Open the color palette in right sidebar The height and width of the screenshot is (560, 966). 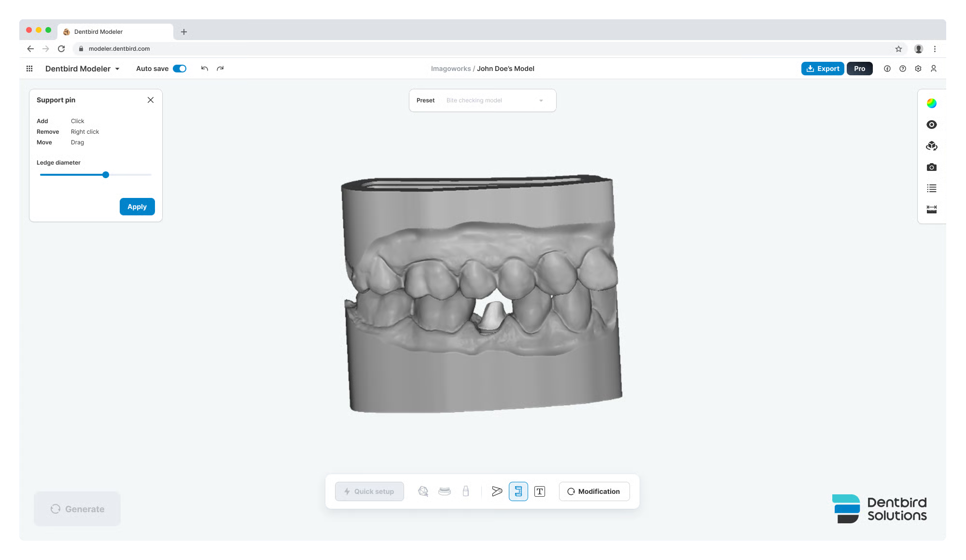click(931, 103)
